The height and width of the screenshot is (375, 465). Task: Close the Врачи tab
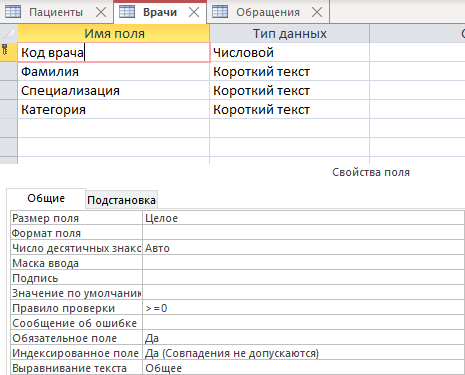tap(194, 13)
